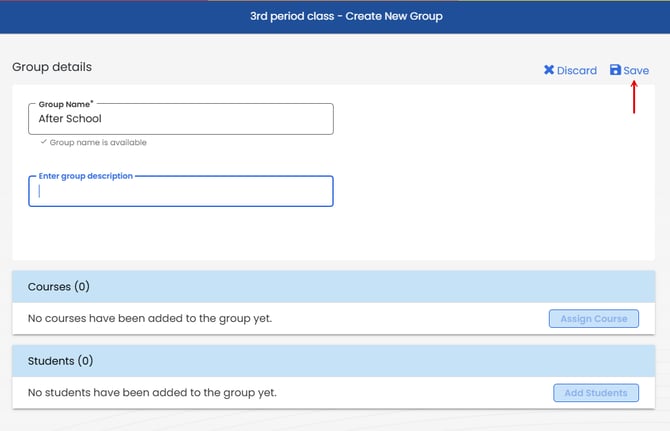Select the "Group details" heading
Screen dimensions: 670x431
point(52,67)
